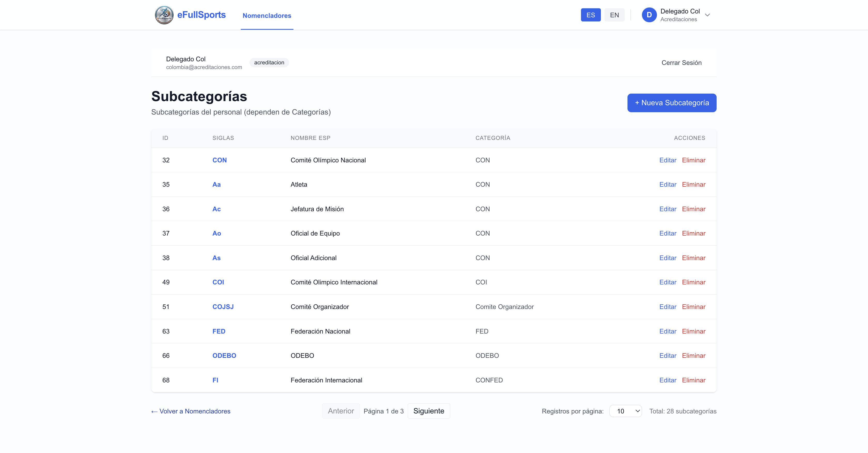Open the Nomencladores tab

coord(267,16)
